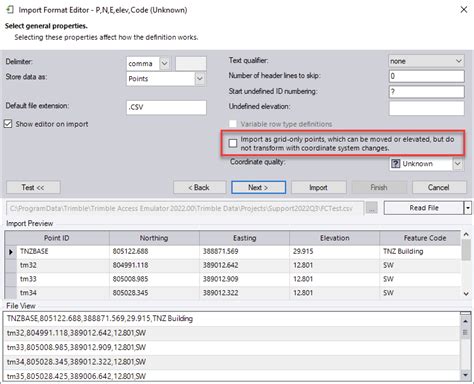Select the tm32 point ID cell

[x=63, y=266]
